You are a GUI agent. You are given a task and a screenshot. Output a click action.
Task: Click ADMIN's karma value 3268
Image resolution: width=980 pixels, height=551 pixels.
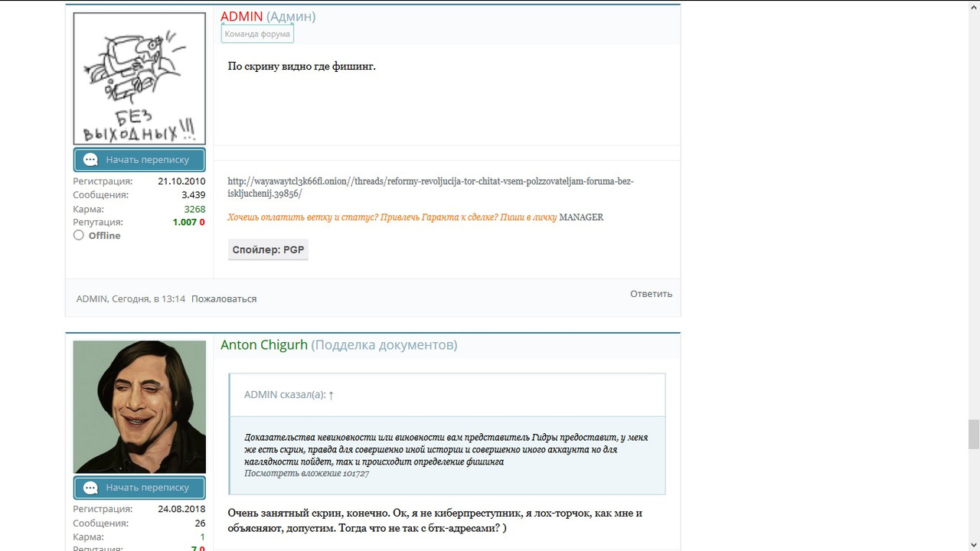[x=194, y=209]
